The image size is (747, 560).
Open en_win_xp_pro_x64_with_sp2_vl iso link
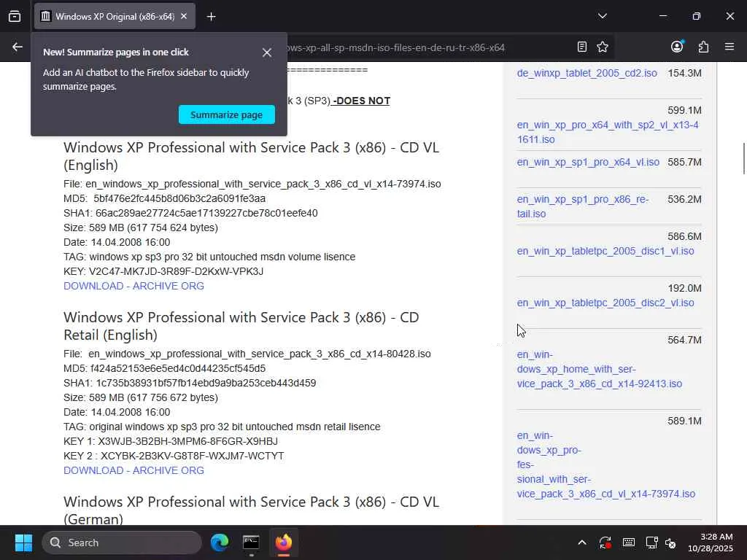pyautogui.click(x=608, y=132)
